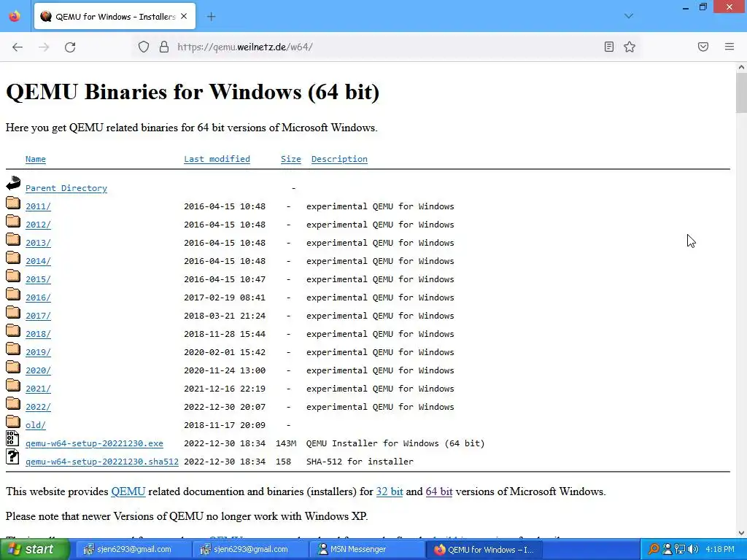Click date 2022-12-30 20:07 in 2022/ row
This screenshot has width=747, height=560.
(x=225, y=407)
